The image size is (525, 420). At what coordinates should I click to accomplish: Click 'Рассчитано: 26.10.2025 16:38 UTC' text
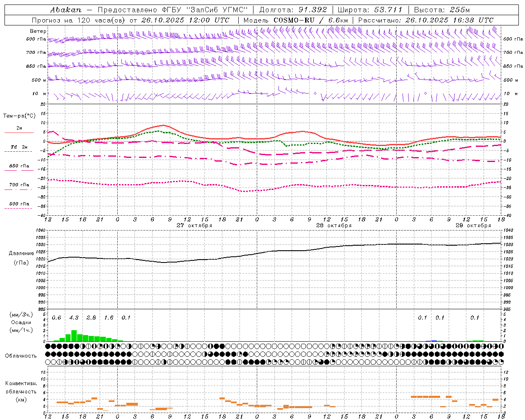(x=426, y=20)
